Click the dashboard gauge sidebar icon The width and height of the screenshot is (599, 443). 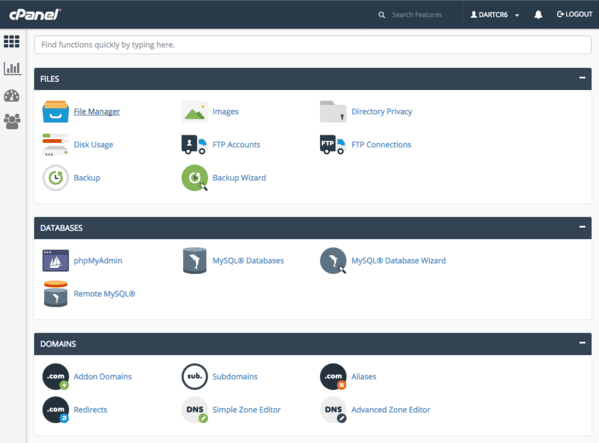[12, 95]
